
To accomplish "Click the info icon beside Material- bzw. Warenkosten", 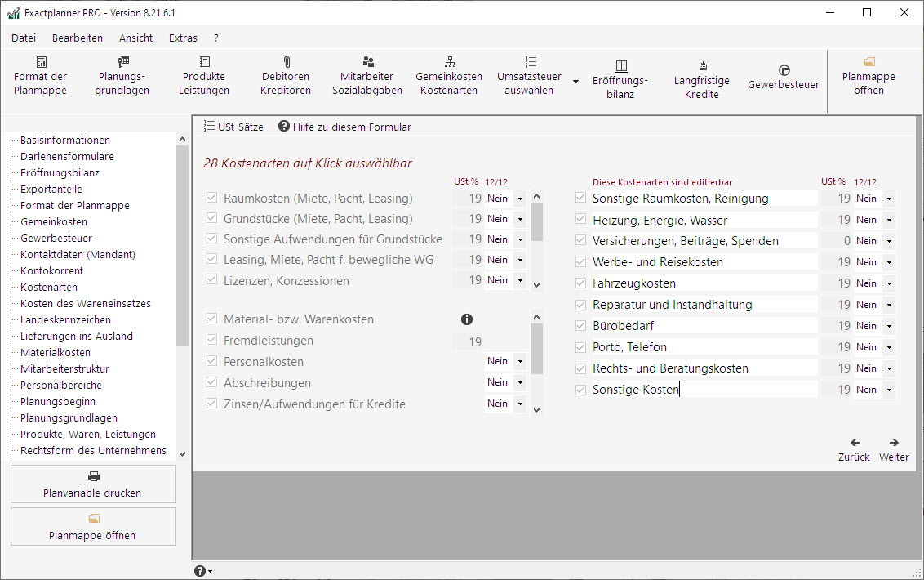I will click(467, 319).
